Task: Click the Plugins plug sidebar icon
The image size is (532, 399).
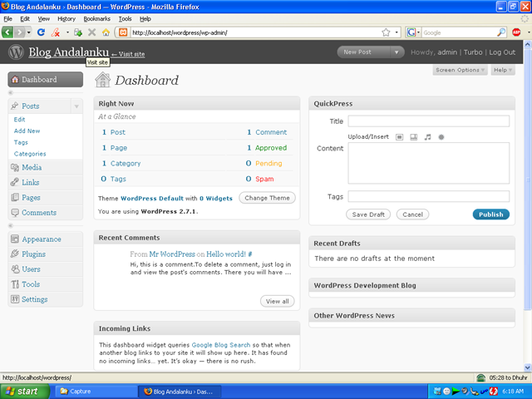Action: coord(15,254)
